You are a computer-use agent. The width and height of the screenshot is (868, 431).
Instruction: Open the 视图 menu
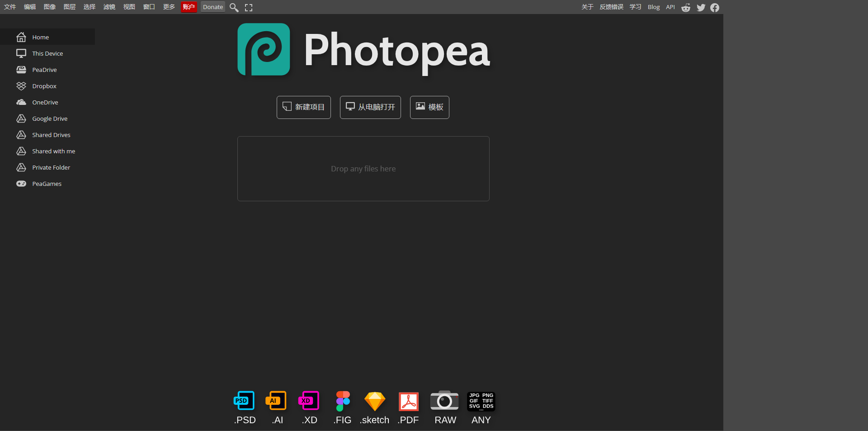(x=129, y=7)
